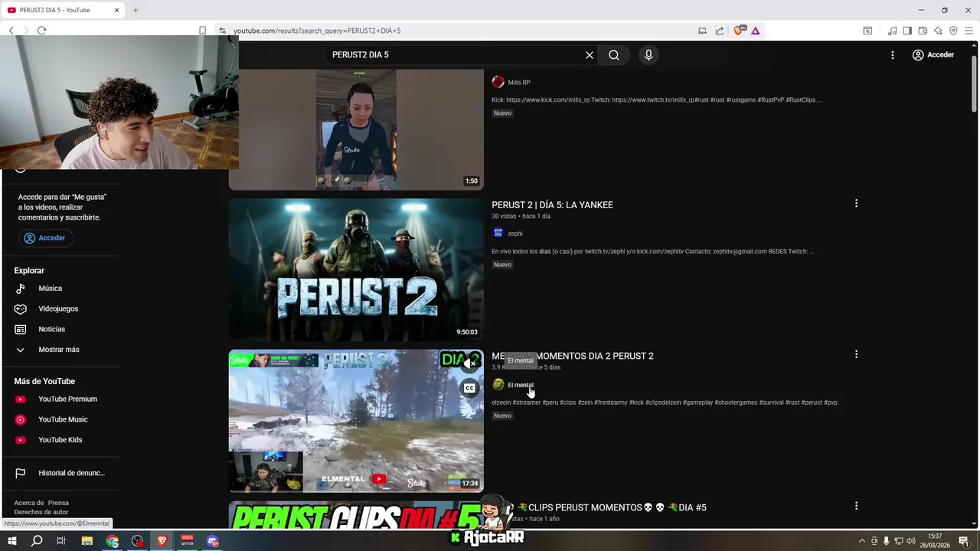Open the Derechos de autor footer link
The width and height of the screenshot is (980, 551).
(41, 512)
